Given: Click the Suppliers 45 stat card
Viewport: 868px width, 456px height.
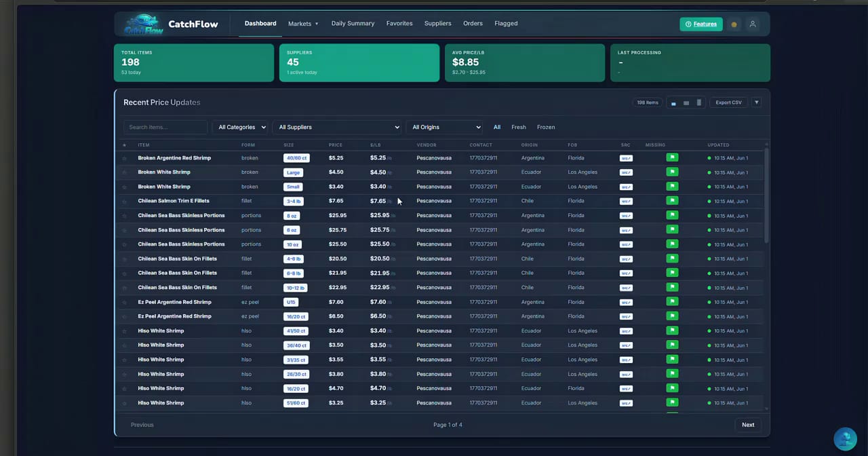Looking at the screenshot, I should [359, 62].
